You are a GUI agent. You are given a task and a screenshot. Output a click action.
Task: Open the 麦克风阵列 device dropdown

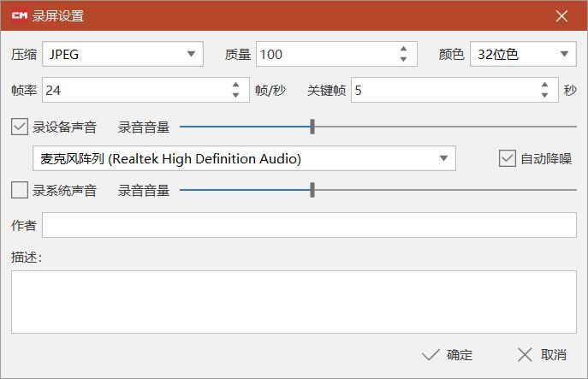click(244, 158)
